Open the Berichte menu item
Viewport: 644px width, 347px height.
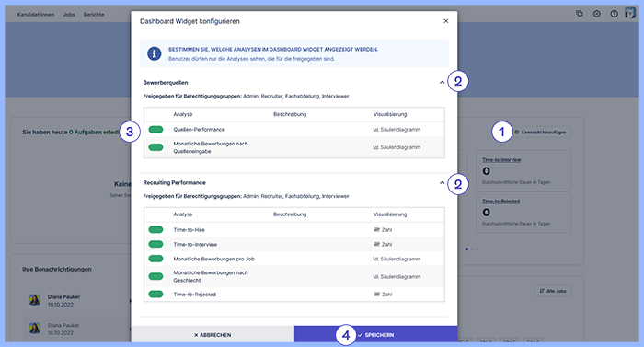click(94, 15)
